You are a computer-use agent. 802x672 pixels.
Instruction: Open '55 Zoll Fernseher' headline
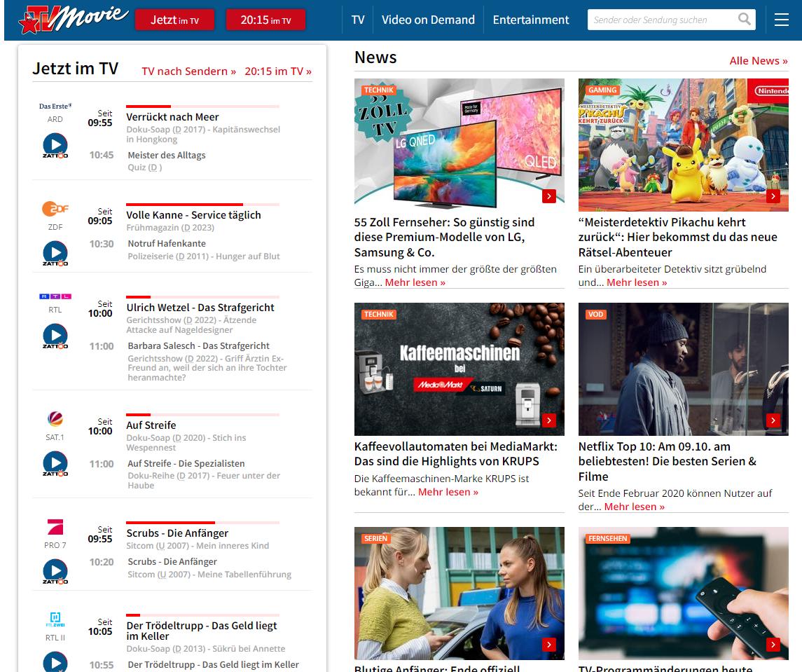(x=445, y=238)
